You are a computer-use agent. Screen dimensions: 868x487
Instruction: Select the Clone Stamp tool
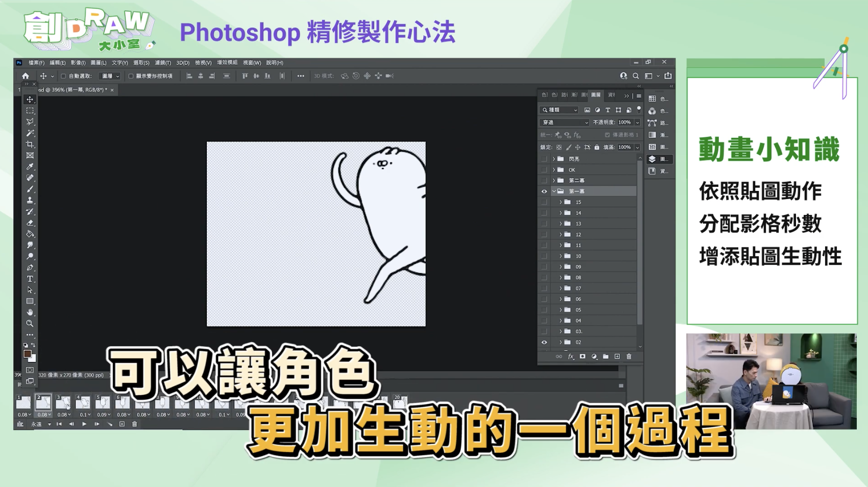pyautogui.click(x=30, y=201)
